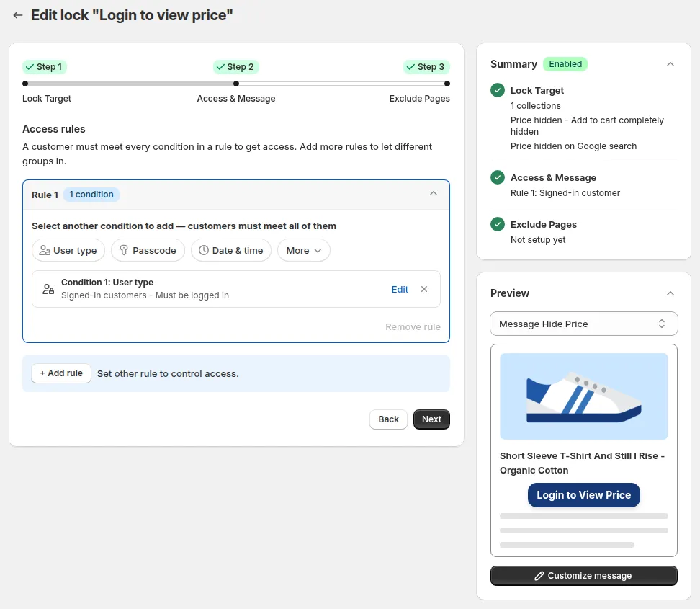Click the Next button
This screenshot has height=609, width=700.
coord(431,419)
